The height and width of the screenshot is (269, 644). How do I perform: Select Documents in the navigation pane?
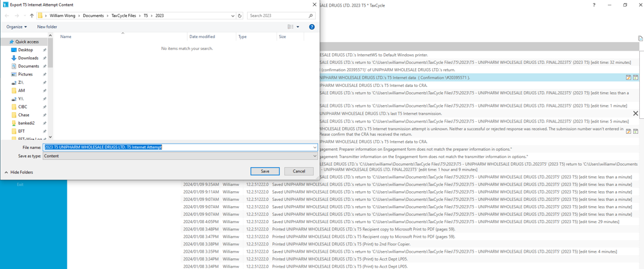pyautogui.click(x=28, y=66)
